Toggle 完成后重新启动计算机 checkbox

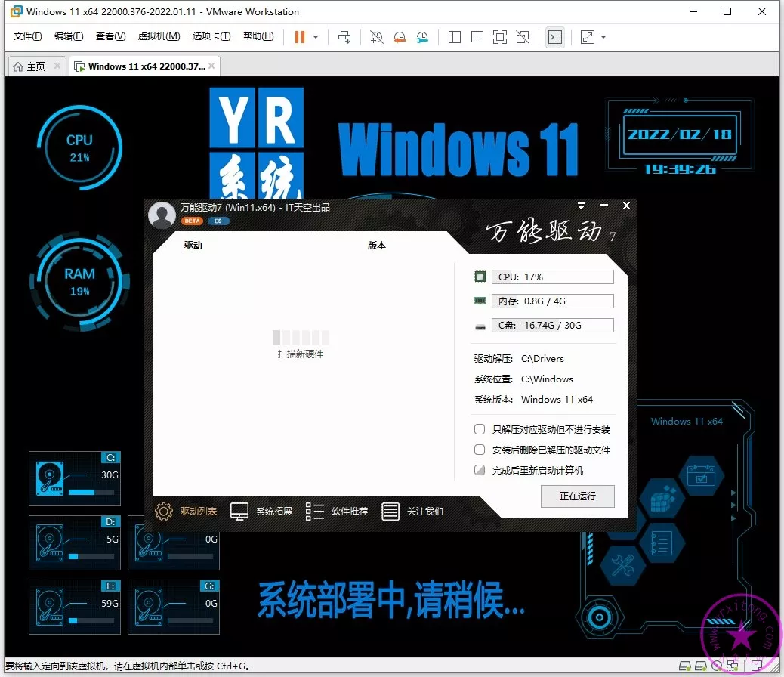pyautogui.click(x=480, y=470)
